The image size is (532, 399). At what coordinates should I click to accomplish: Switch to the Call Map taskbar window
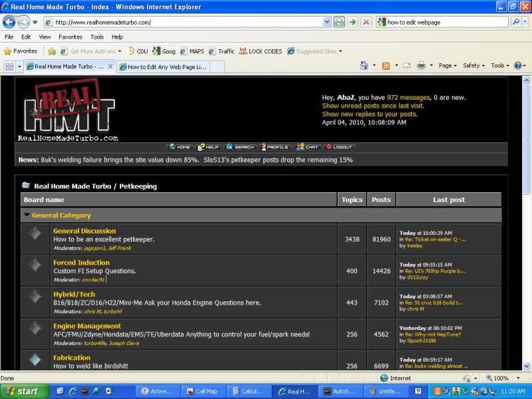pyautogui.click(x=203, y=391)
